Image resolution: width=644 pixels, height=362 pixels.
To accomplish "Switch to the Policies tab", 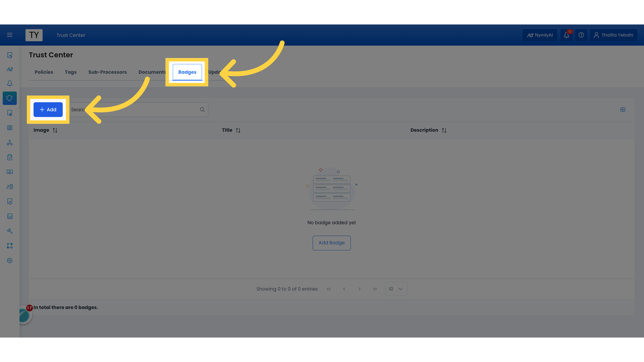I will point(44,72).
